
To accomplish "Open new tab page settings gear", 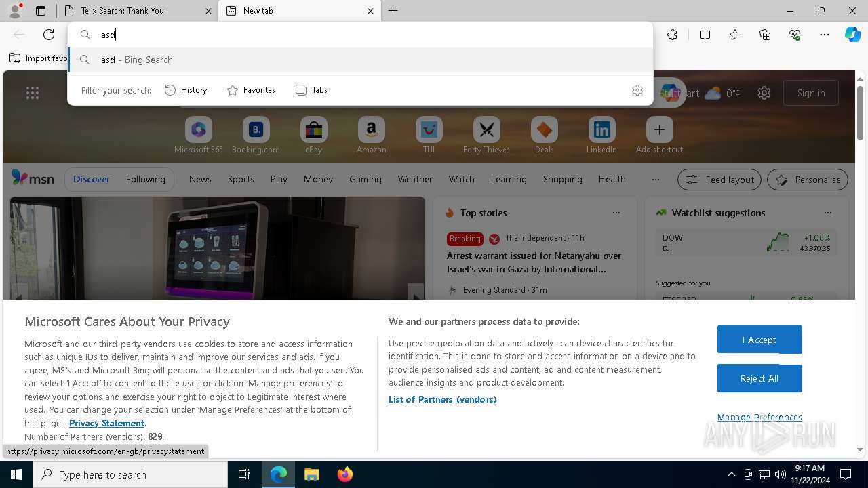I will pos(764,93).
